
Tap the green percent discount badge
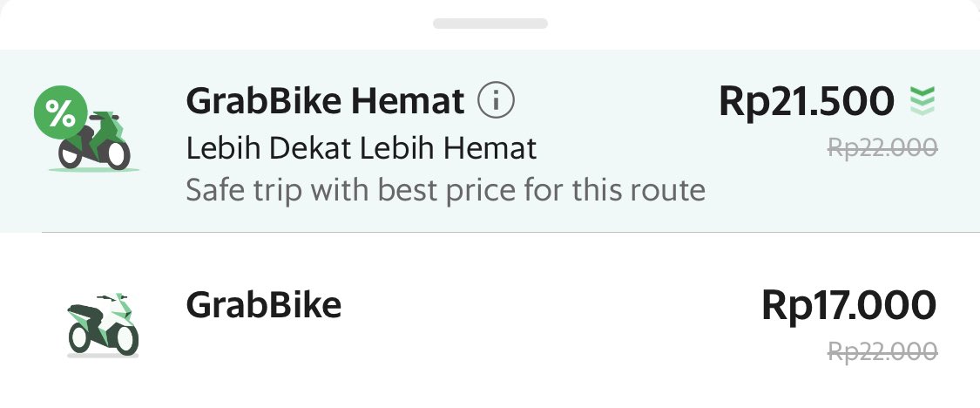point(61,113)
